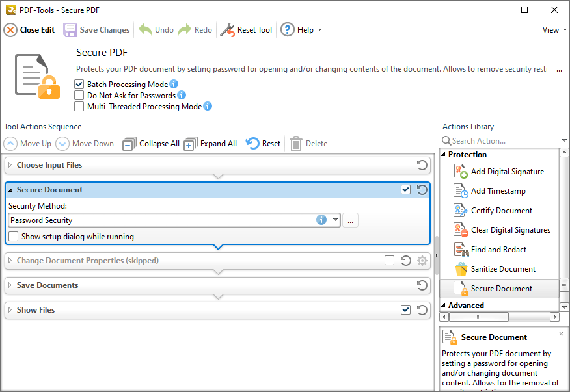Select the Add Digital Signature action

click(506, 171)
